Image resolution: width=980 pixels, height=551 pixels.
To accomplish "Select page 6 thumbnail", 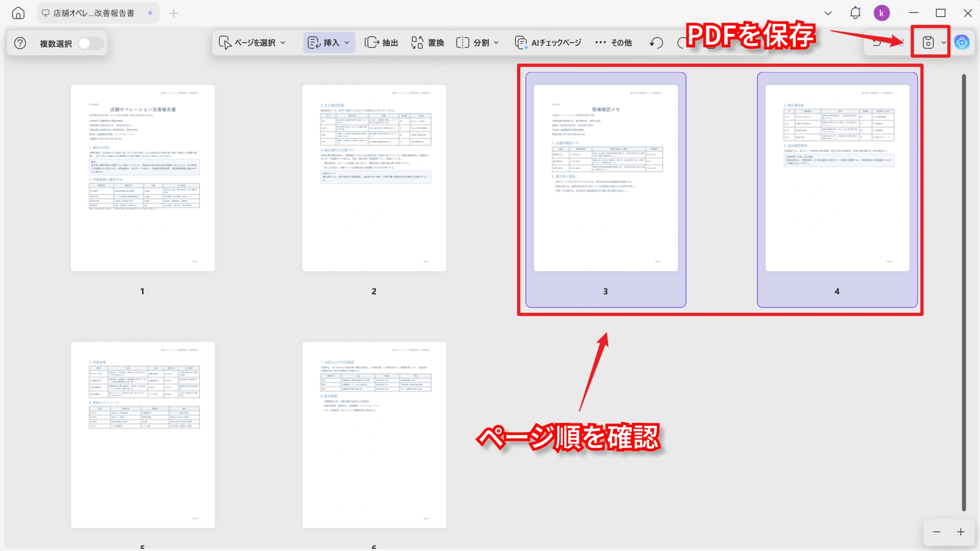I will [374, 435].
